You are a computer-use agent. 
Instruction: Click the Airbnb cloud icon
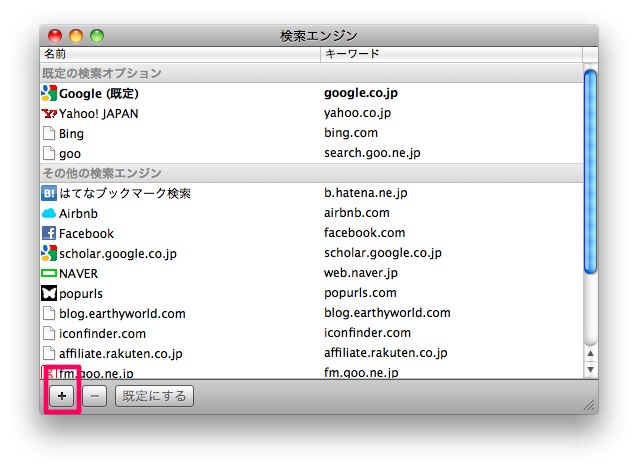point(49,213)
